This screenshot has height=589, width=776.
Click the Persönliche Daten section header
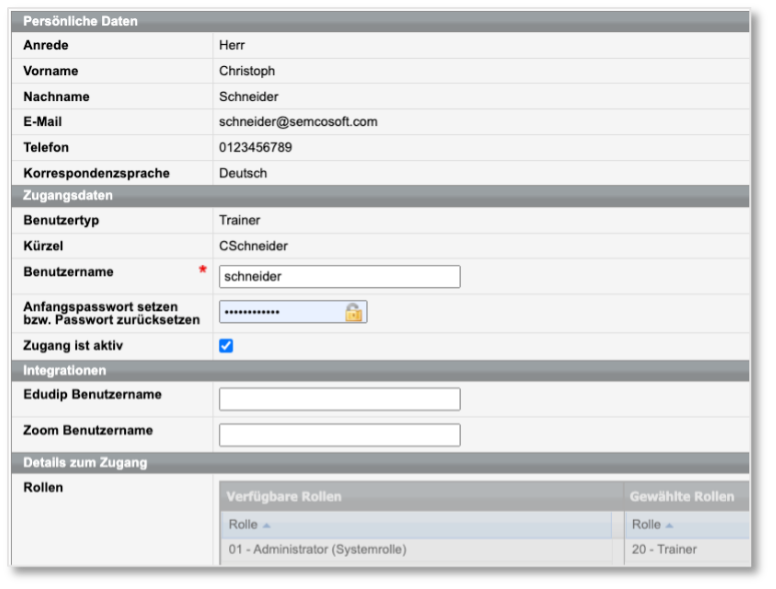80,21
